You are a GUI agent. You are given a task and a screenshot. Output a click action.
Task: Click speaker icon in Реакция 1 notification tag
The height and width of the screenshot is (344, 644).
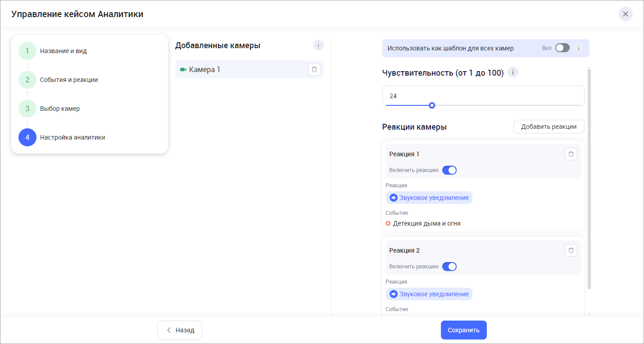pos(394,198)
